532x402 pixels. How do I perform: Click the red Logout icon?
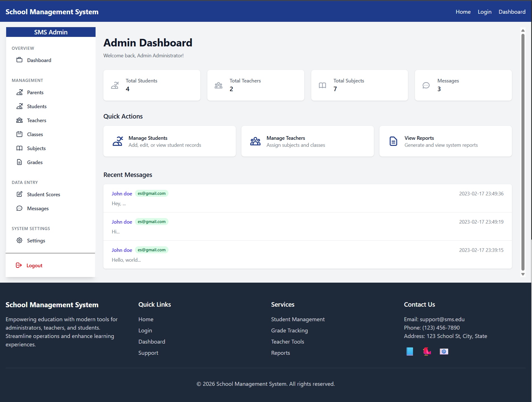[19, 265]
